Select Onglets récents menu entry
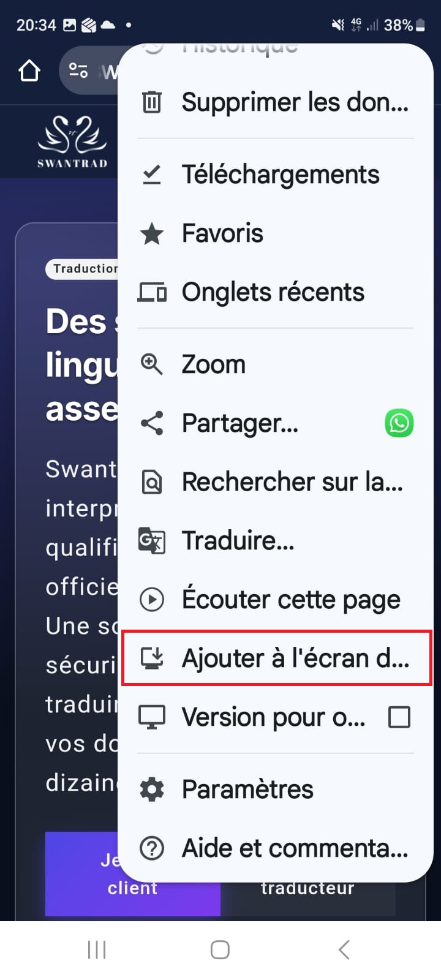The height and width of the screenshot is (980, 441). pos(273,292)
